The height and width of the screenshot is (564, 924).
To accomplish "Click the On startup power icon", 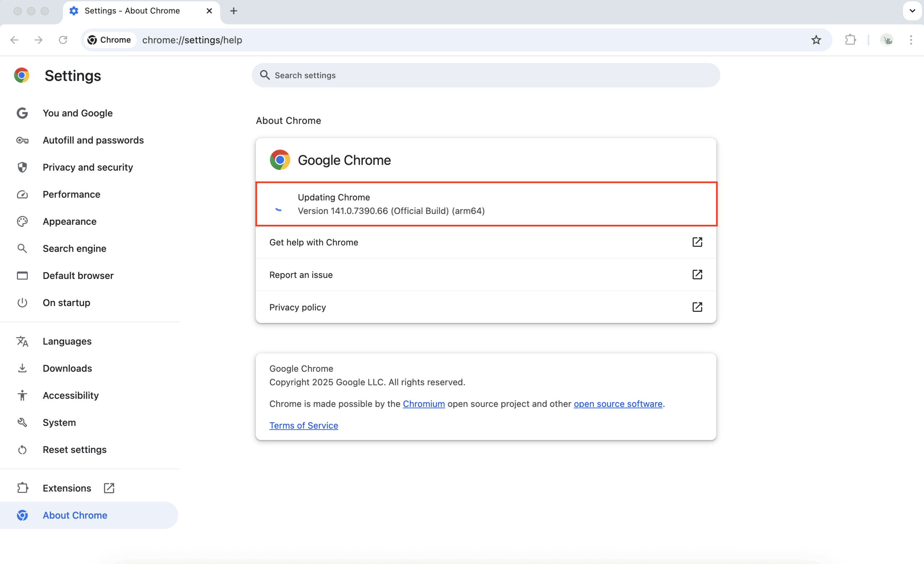I will coord(22,303).
